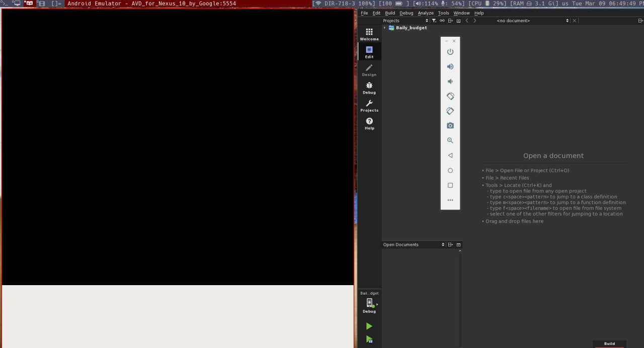Close the Open Documents pane
This screenshot has width=644, height=348.
[458, 244]
